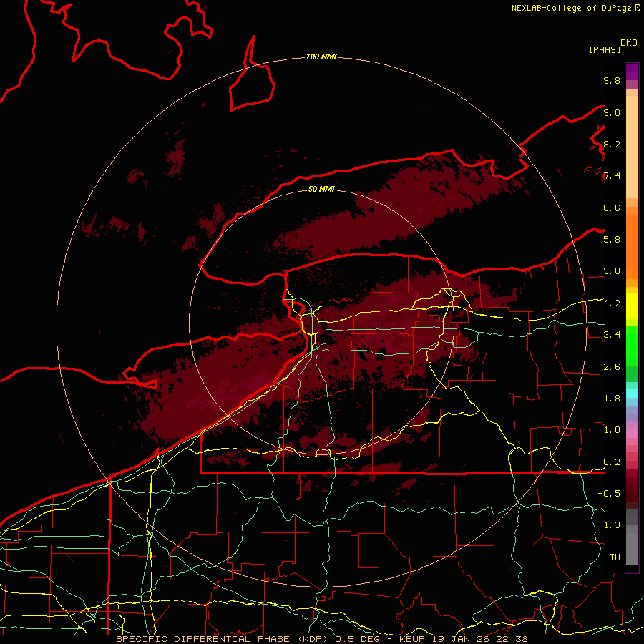
Task: Click the 50 NMI range ring label
Action: pos(321,189)
